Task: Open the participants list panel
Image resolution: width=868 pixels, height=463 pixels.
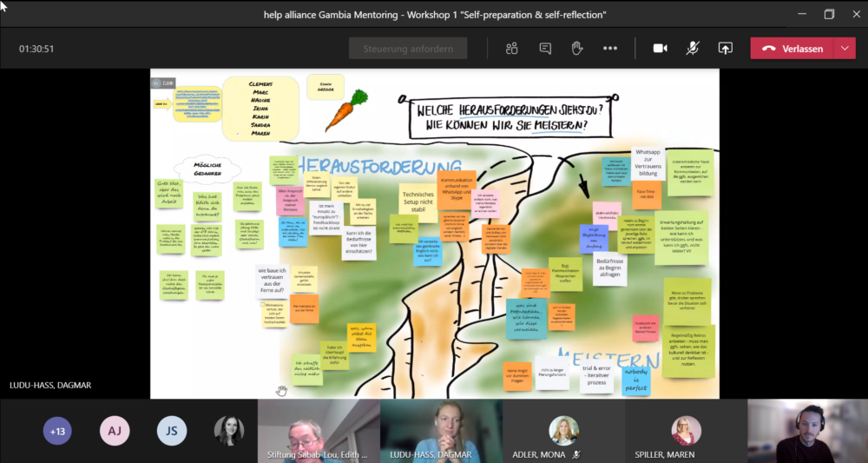Action: click(512, 49)
